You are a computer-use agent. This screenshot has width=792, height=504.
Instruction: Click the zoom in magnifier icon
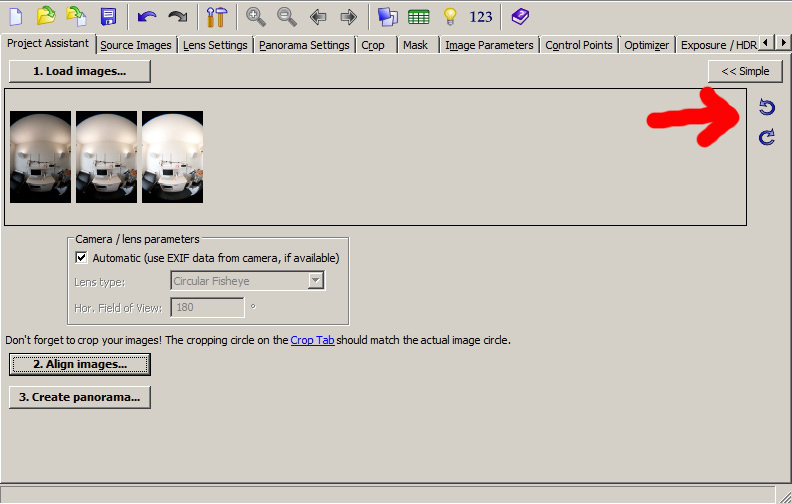pos(256,16)
